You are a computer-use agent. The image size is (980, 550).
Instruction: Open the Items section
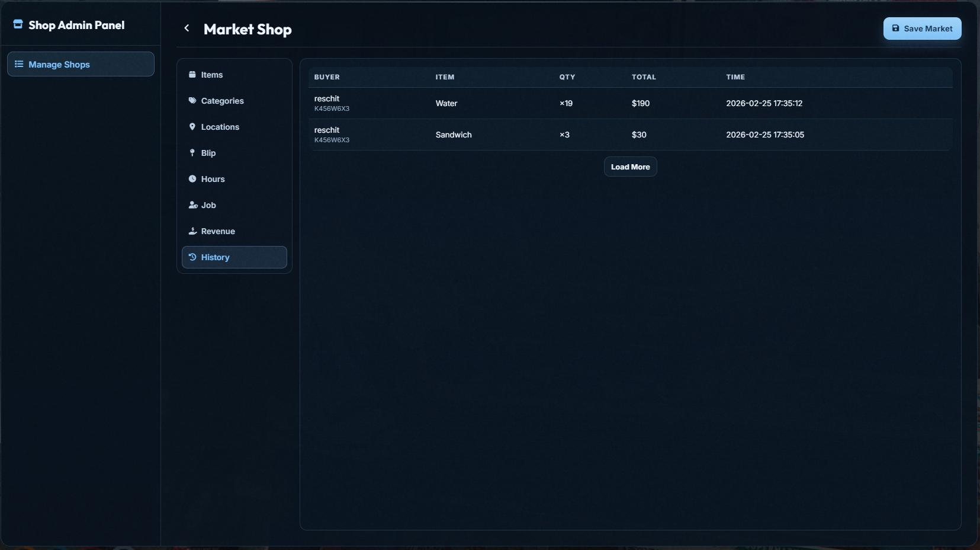[x=234, y=75]
